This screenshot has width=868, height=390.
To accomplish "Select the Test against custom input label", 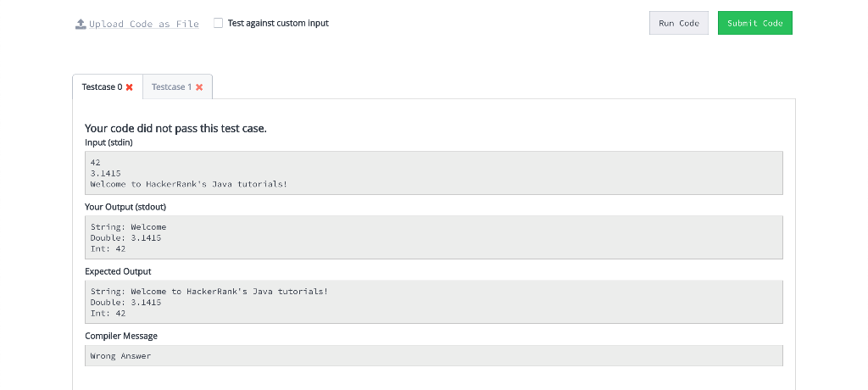I will click(x=278, y=23).
